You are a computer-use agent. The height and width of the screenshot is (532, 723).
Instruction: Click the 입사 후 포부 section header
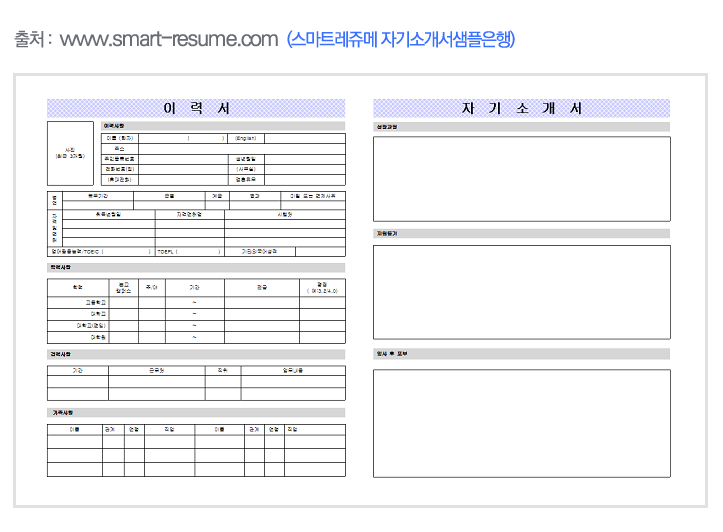tap(522, 354)
